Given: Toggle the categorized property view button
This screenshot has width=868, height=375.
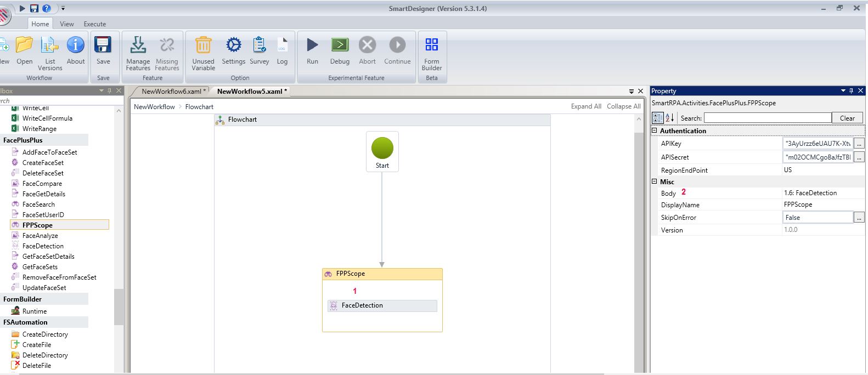Looking at the screenshot, I should coord(657,118).
